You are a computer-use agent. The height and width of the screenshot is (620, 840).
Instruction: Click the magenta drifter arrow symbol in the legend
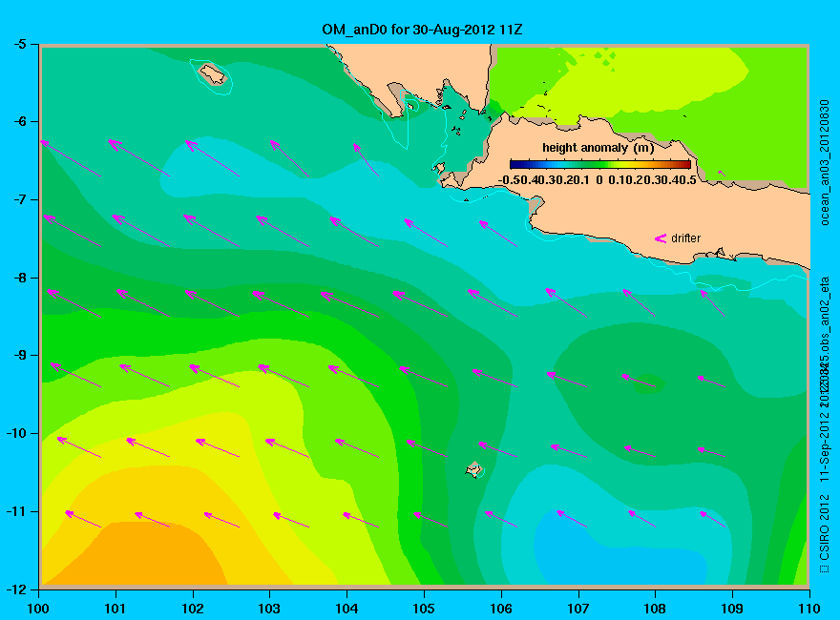tap(660, 238)
